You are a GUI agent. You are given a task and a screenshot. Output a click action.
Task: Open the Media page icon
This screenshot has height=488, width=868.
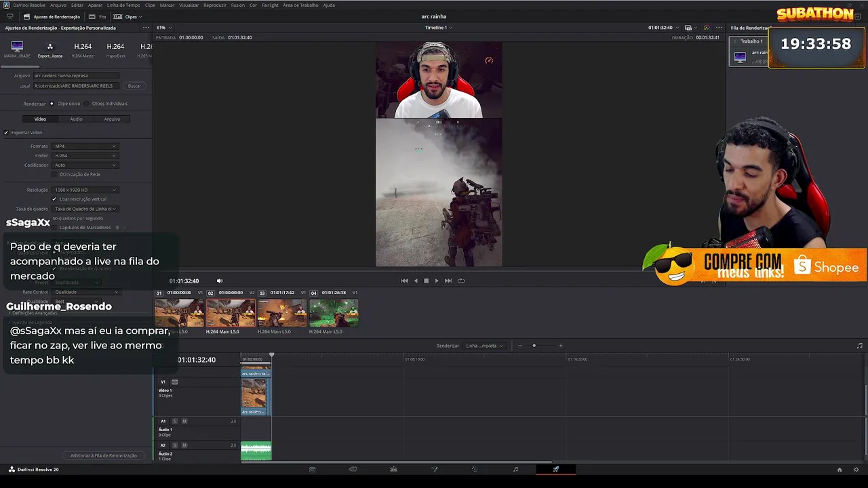click(312, 469)
